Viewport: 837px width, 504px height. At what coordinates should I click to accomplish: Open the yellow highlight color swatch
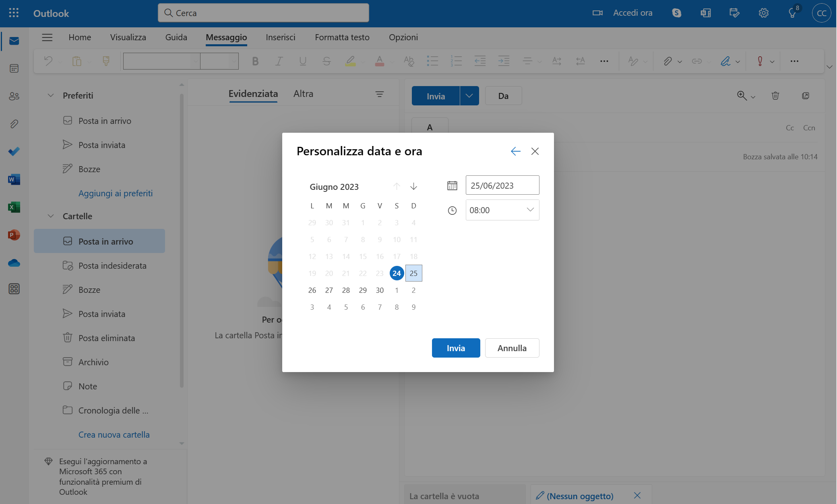coord(351,61)
